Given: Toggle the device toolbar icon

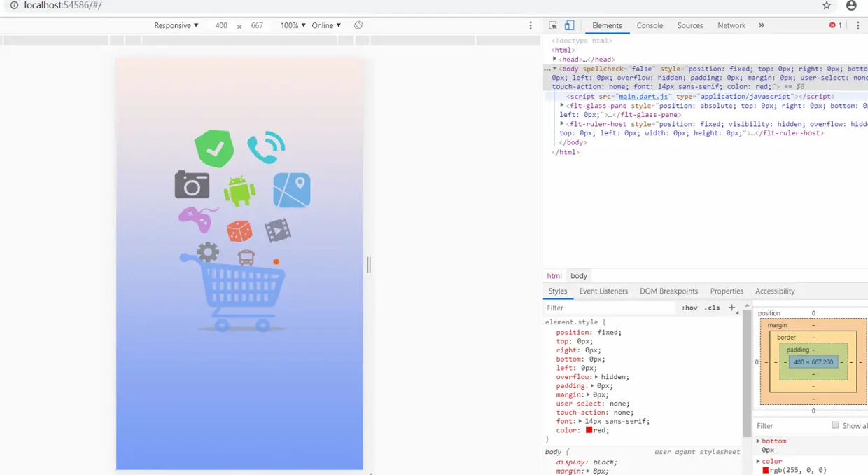Looking at the screenshot, I should 570,25.
